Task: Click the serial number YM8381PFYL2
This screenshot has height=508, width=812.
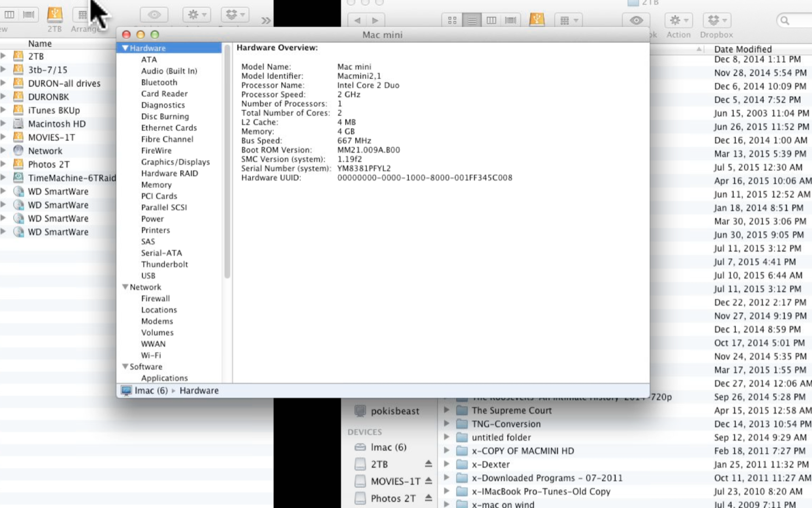Action: tap(364, 168)
